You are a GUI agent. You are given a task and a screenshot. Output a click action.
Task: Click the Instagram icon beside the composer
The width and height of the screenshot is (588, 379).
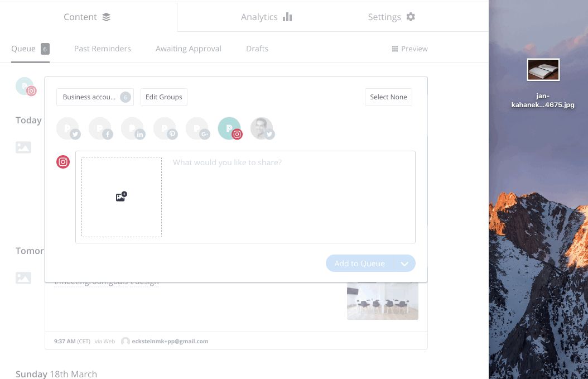tap(63, 162)
